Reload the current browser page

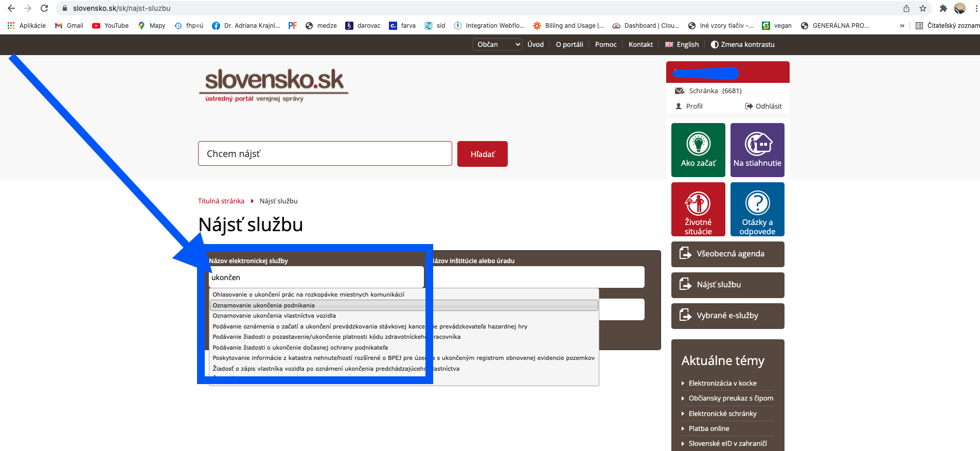tap(44, 8)
